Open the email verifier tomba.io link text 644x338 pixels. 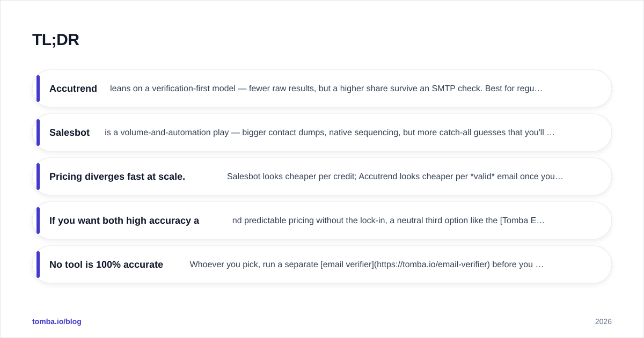tap(405, 264)
